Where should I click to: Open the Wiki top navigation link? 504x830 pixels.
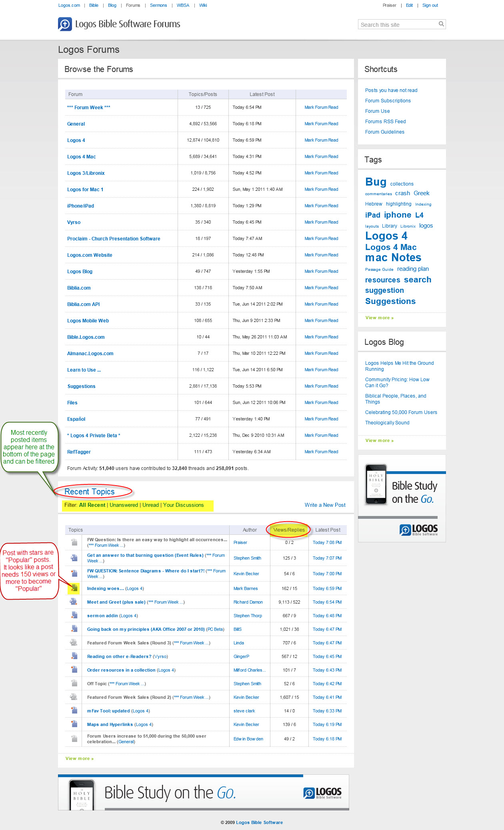[x=203, y=5]
